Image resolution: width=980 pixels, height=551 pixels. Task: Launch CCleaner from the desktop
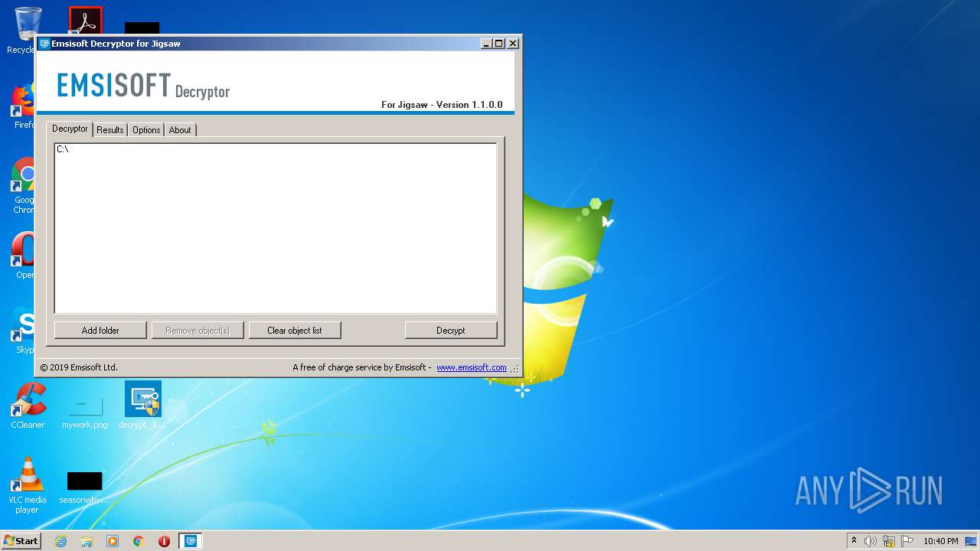pos(28,406)
